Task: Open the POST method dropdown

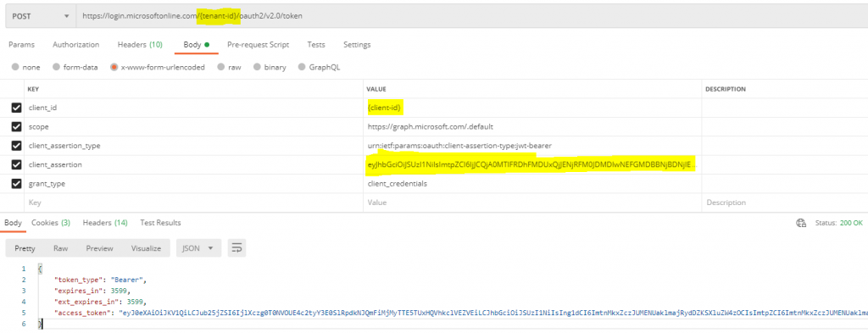Action: pyautogui.click(x=41, y=16)
